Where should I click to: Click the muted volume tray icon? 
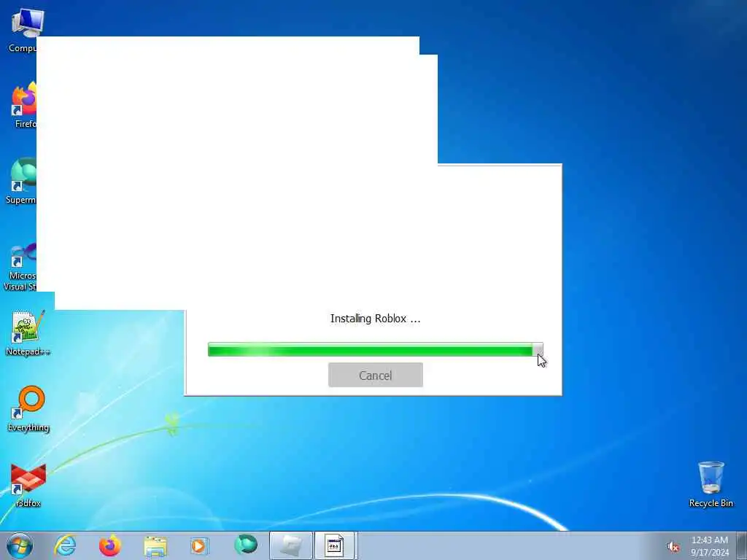pos(673,547)
